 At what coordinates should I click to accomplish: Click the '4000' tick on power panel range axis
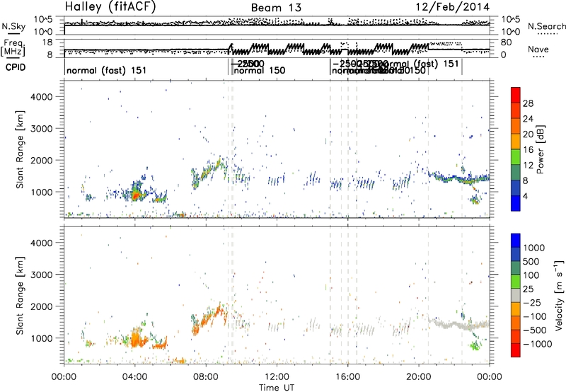(x=42, y=97)
